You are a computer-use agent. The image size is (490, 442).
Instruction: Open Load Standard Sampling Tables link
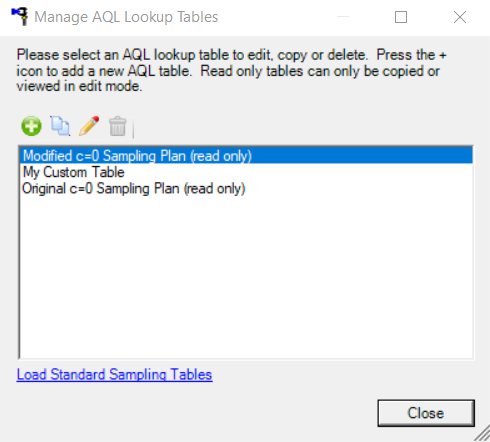click(114, 374)
